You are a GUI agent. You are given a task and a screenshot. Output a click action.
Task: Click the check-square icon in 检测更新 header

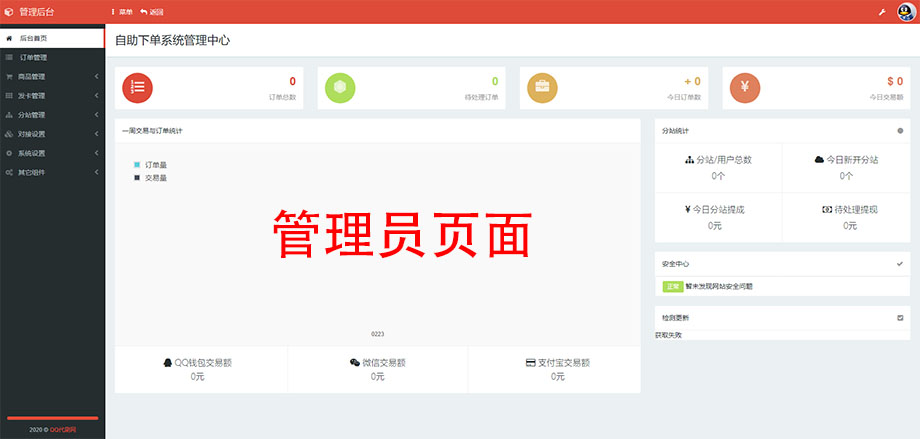click(x=900, y=318)
